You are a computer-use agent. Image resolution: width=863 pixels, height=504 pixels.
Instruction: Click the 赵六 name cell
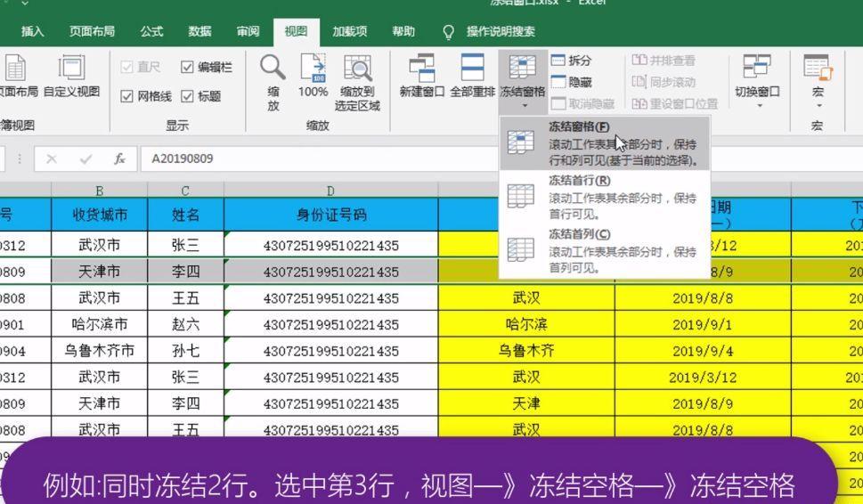click(185, 324)
